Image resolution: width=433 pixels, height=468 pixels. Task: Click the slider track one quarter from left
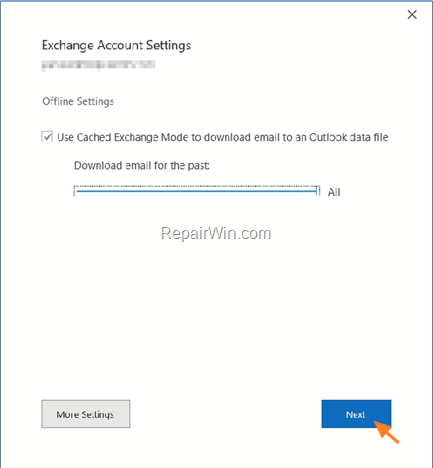[x=137, y=191]
